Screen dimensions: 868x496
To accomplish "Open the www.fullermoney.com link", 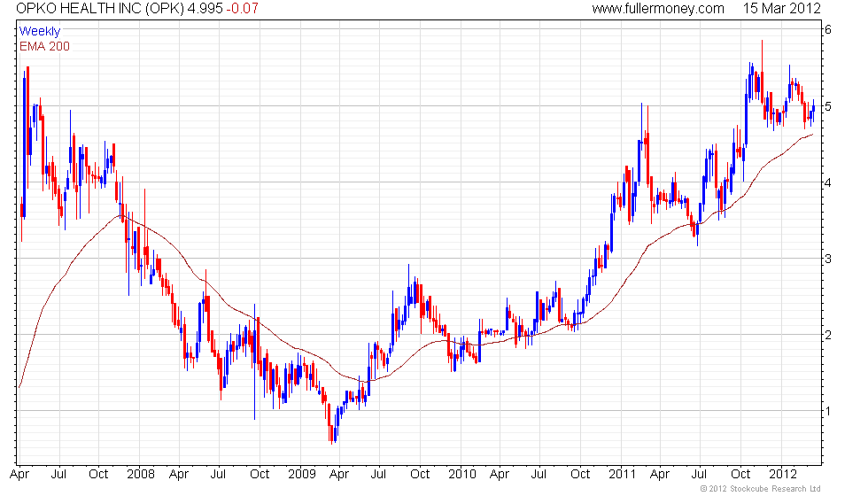I will pyautogui.click(x=658, y=9).
